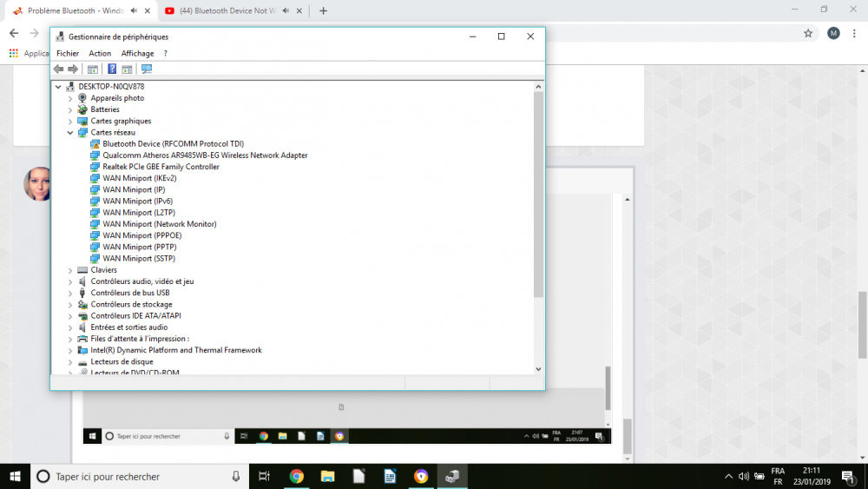The image size is (868, 489).
Task: Click the back arrow in Device Manager toolbar
Action: point(58,69)
